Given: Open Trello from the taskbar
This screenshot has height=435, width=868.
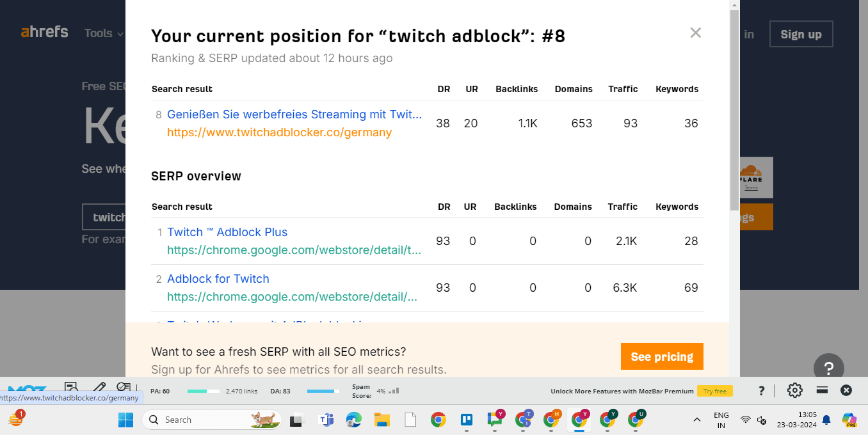Looking at the screenshot, I should coord(467,420).
